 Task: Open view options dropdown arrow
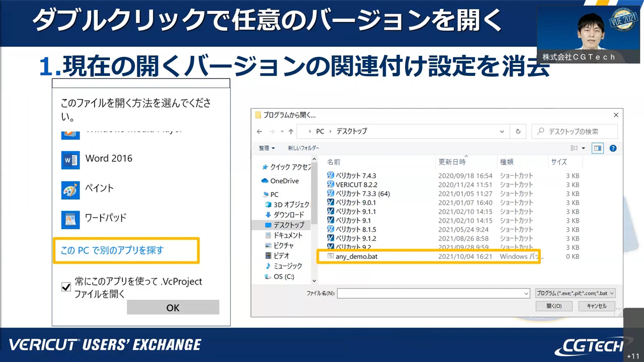click(584, 148)
